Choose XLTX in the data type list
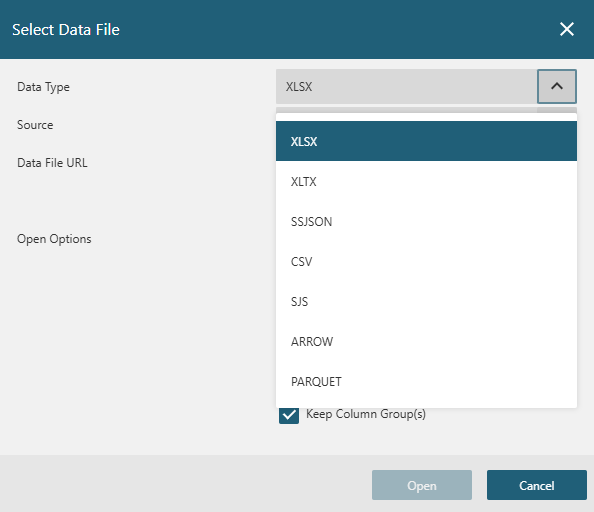 pos(426,181)
